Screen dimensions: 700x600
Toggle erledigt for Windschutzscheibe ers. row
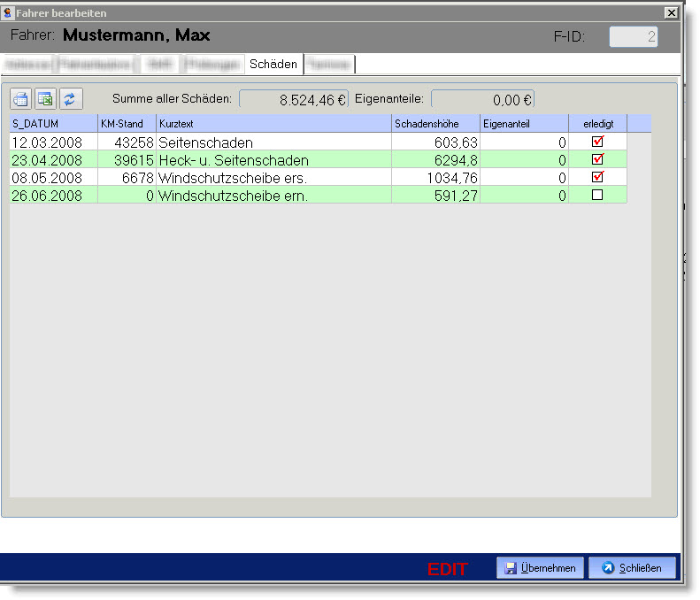[597, 177]
